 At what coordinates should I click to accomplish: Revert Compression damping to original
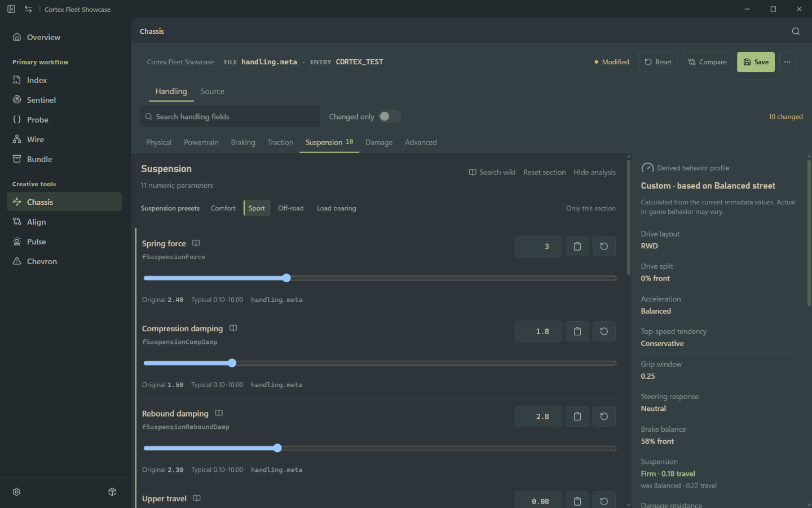(604, 332)
